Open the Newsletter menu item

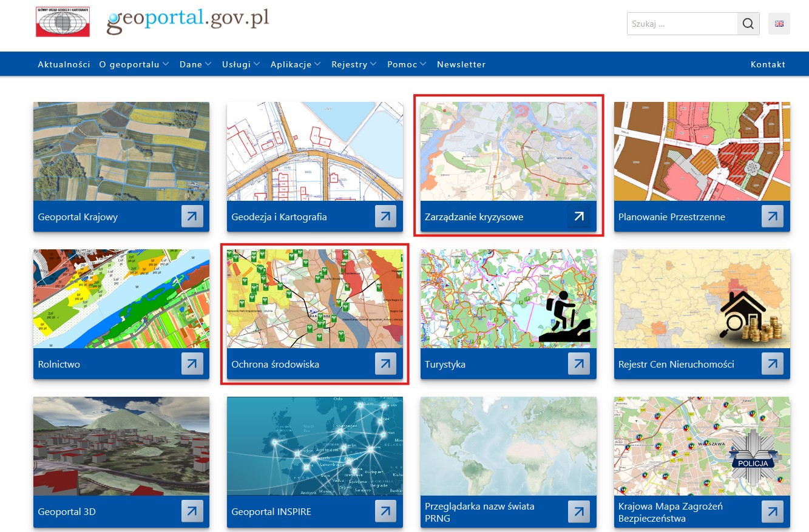pyautogui.click(x=461, y=64)
